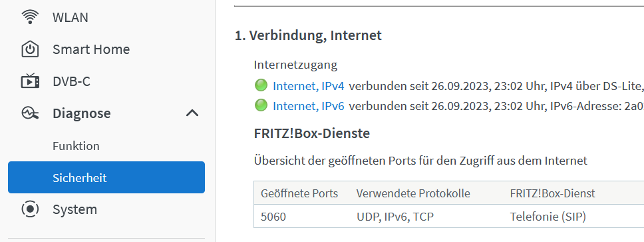Open the Internet, IPv6 link
Screen dimensions: 644x242
point(309,106)
